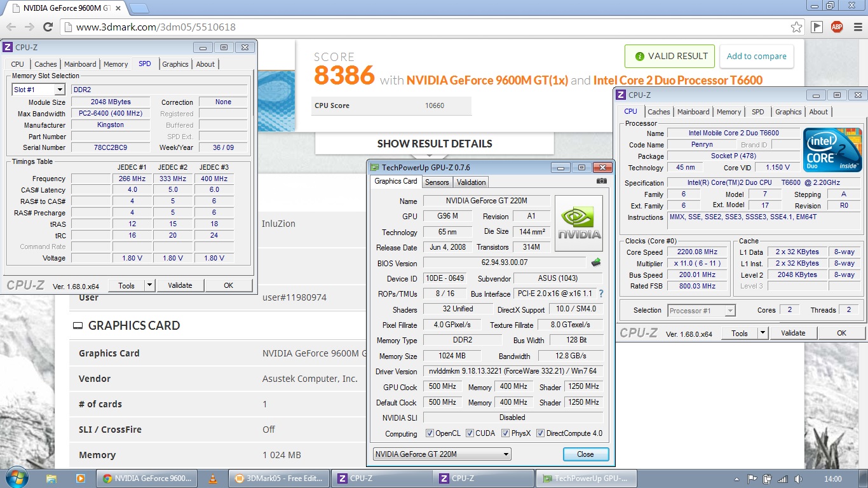Screen dimensions: 868x488
Task: Open Windows Explorer from the taskbar
Action: pyautogui.click(x=51, y=478)
